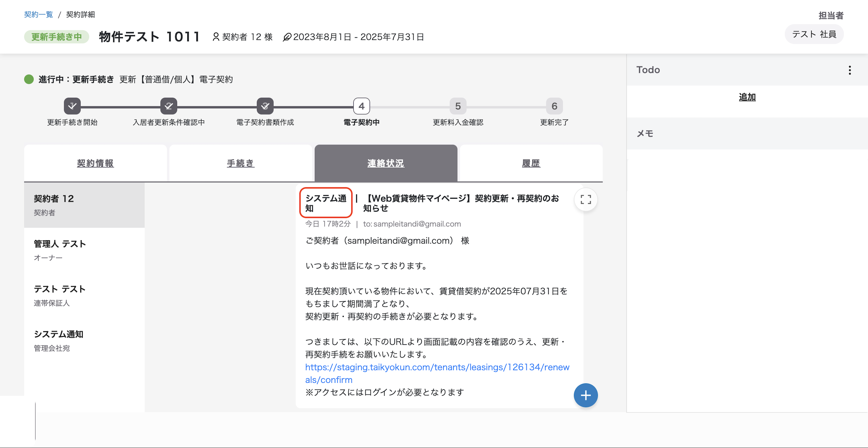This screenshot has height=448, width=868.
Task: Open the Todo three-dot options menu
Action: [x=849, y=70]
